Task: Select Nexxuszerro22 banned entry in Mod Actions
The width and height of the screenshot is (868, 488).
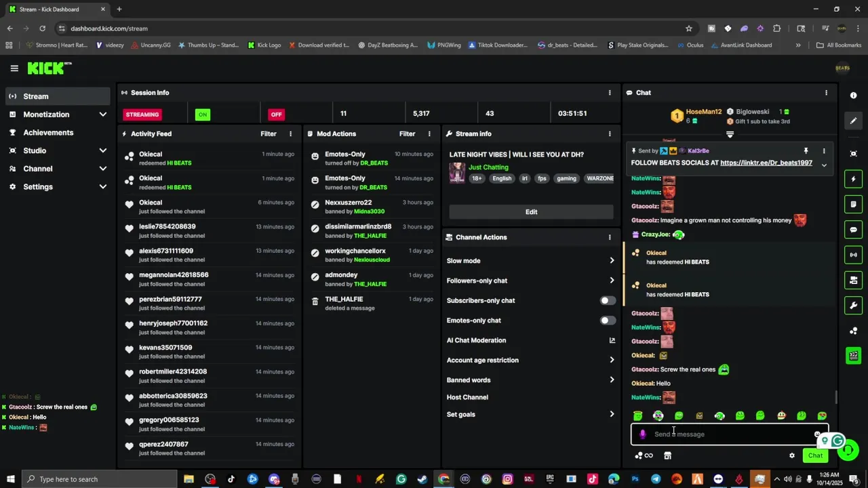Action: pyautogui.click(x=370, y=207)
